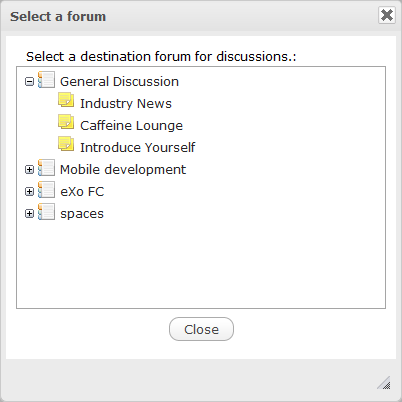Click the eXo FC label

(x=82, y=192)
